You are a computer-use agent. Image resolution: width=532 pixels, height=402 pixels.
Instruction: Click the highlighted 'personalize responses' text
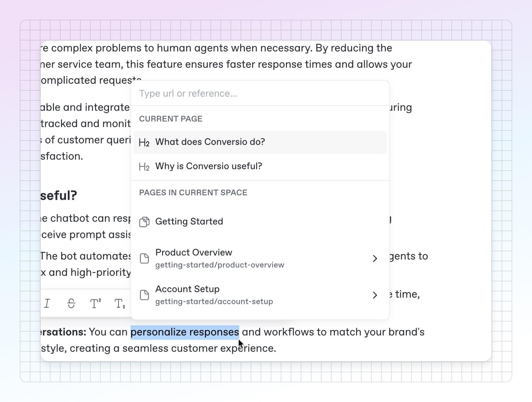click(185, 332)
